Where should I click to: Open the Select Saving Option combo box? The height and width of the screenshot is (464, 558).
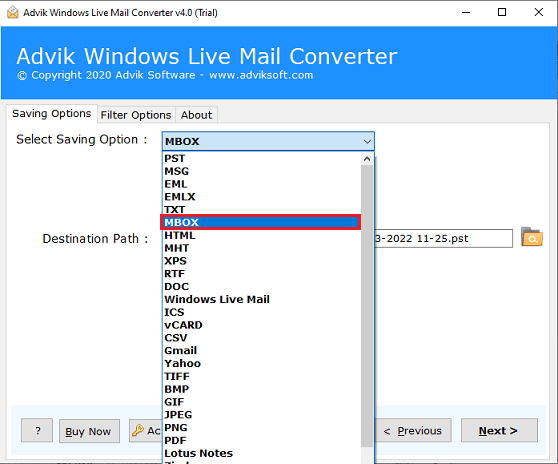[x=268, y=141]
